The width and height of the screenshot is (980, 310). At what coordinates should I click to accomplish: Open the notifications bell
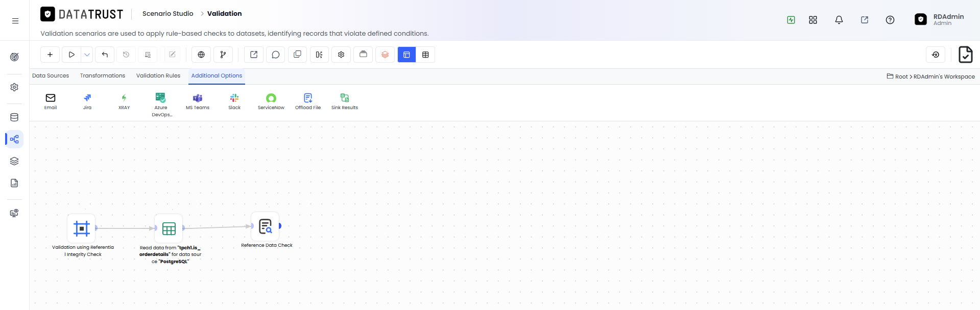tap(839, 20)
